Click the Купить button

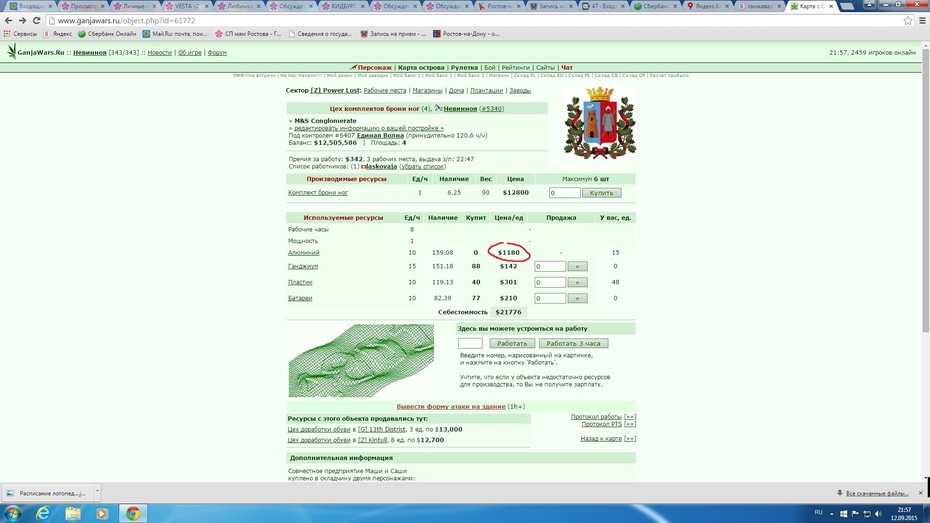tap(601, 193)
